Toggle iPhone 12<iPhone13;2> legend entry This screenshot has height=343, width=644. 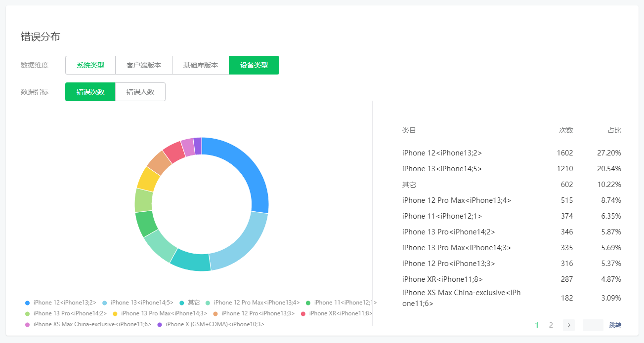click(61, 303)
